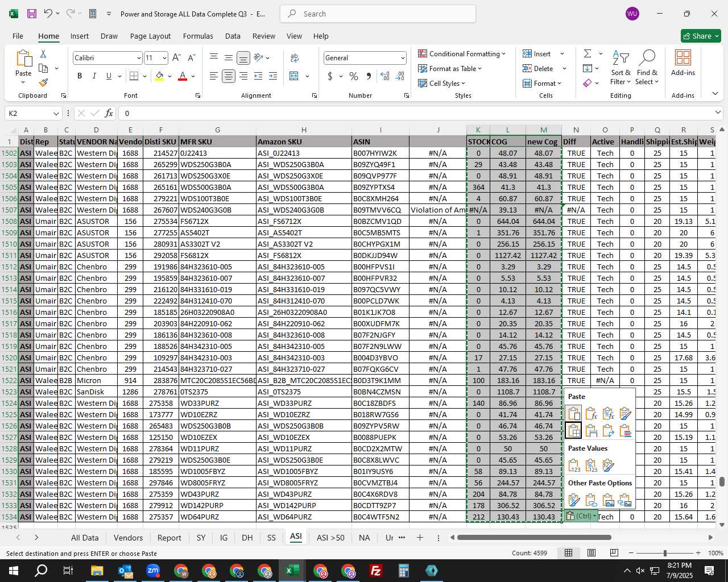
Task: Click the Increase Font Size icon
Action: point(176,58)
